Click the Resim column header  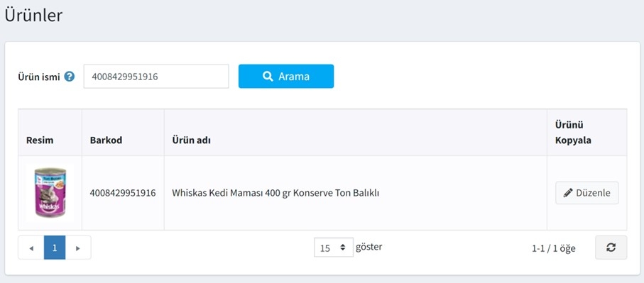point(40,140)
